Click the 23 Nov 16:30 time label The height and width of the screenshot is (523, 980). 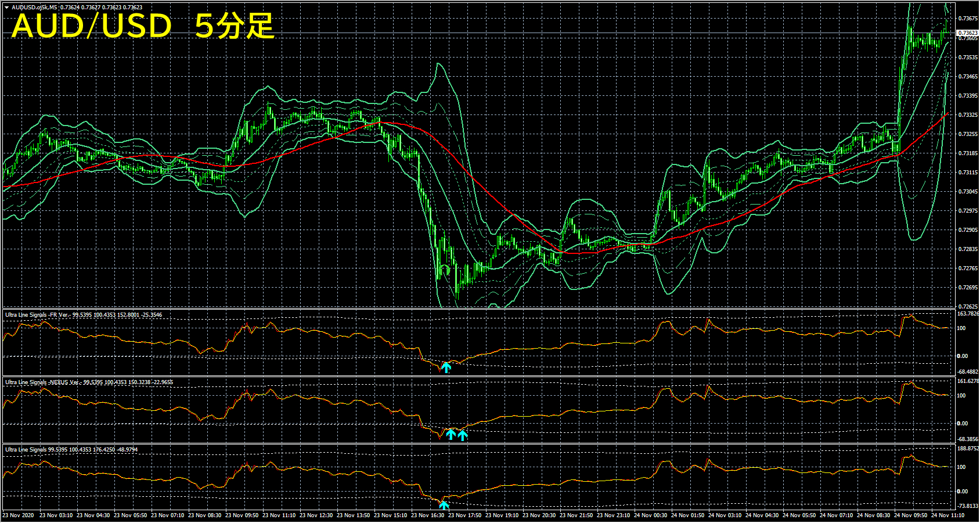point(428,515)
